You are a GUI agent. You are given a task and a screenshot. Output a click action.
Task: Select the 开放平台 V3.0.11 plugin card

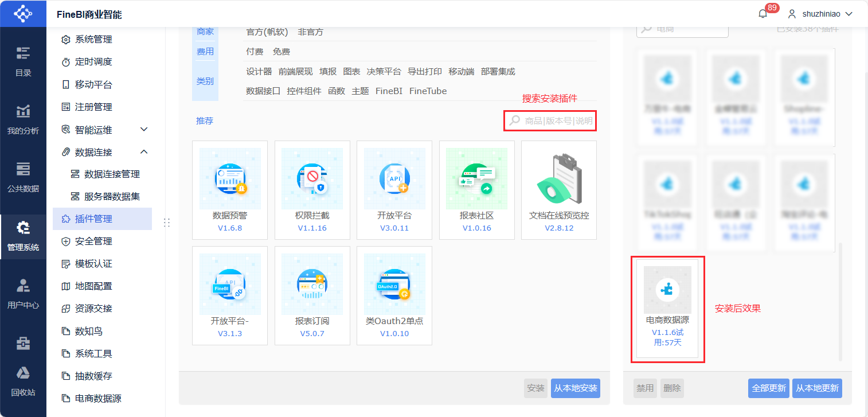[394, 190]
